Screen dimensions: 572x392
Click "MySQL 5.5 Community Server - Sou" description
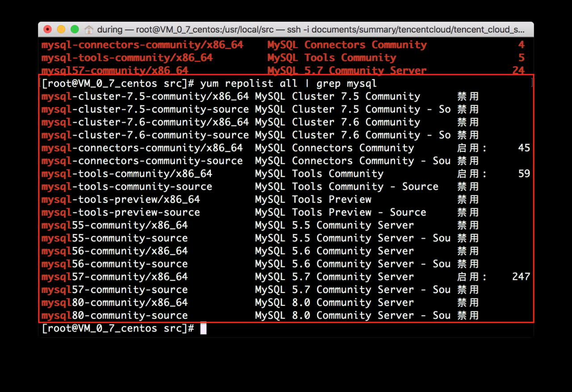coord(353,238)
